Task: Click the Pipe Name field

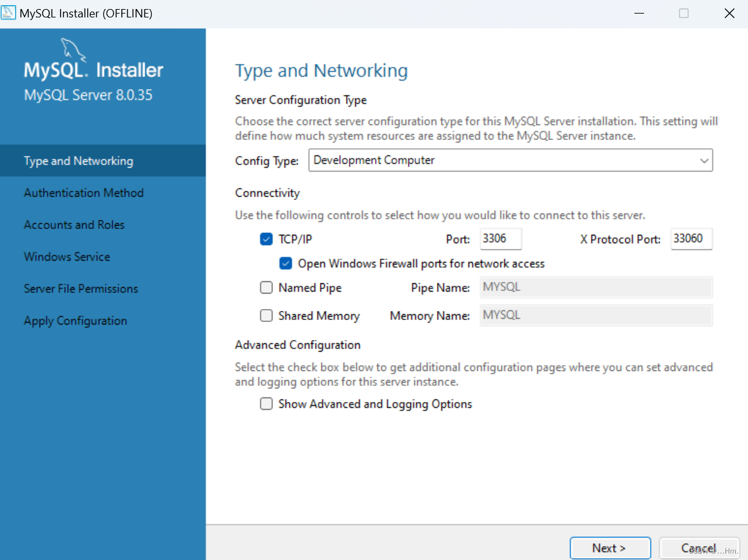Action: click(595, 286)
